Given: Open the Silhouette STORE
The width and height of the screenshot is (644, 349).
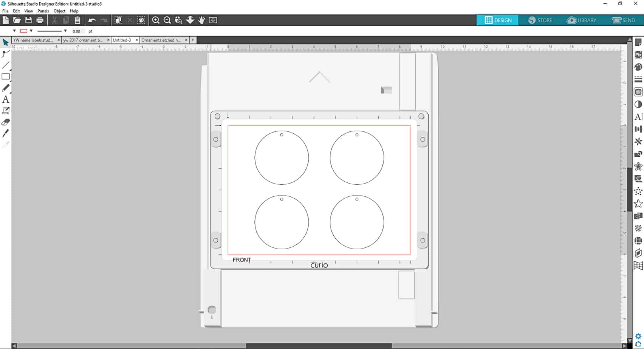Looking at the screenshot, I should [x=540, y=20].
